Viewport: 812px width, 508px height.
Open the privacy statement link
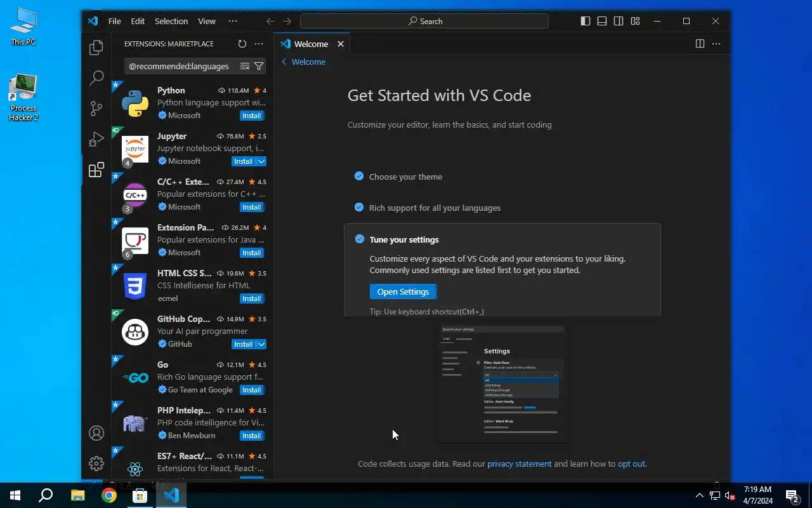click(520, 464)
